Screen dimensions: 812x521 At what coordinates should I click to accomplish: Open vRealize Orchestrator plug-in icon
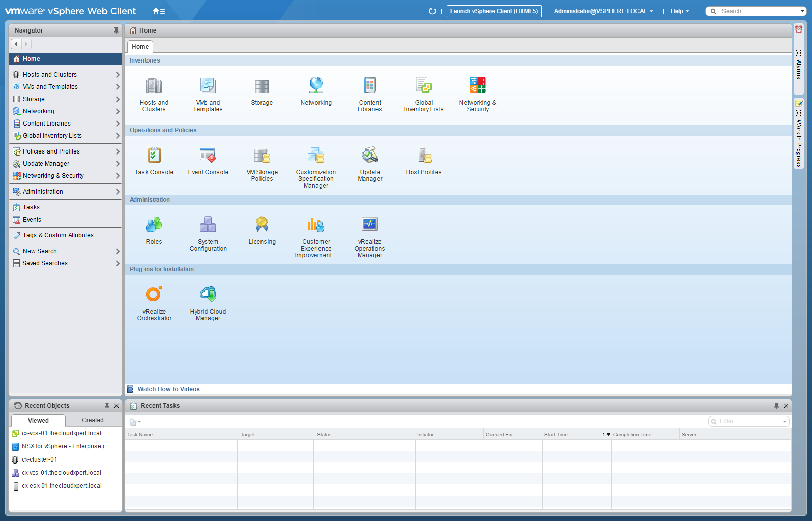154,295
